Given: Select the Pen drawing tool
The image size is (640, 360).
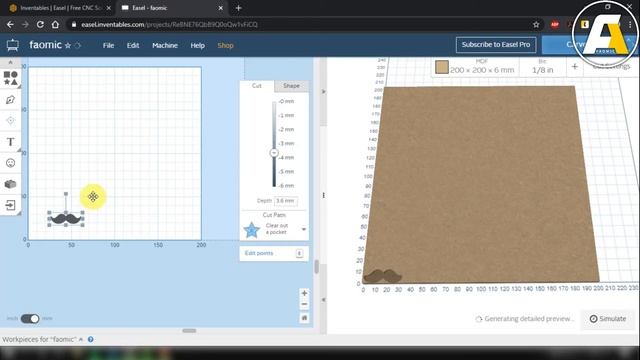Looking at the screenshot, I should click(11, 100).
